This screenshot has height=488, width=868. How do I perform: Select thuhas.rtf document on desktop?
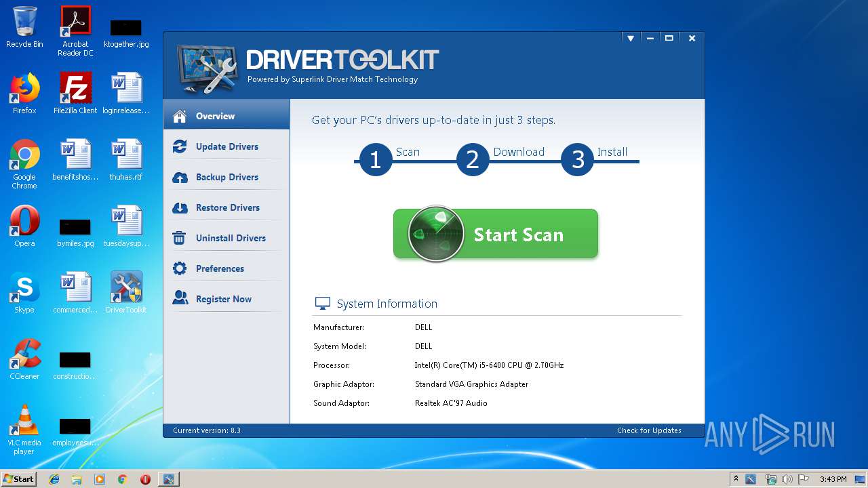pos(126,160)
